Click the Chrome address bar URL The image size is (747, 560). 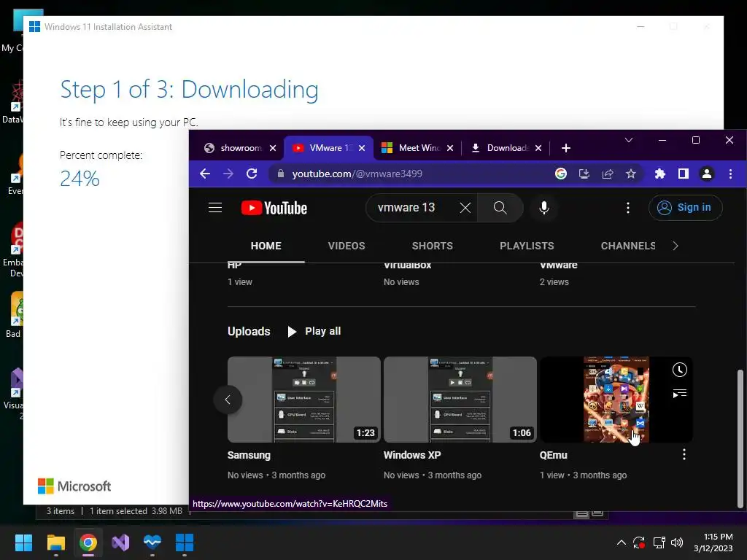[x=357, y=174]
